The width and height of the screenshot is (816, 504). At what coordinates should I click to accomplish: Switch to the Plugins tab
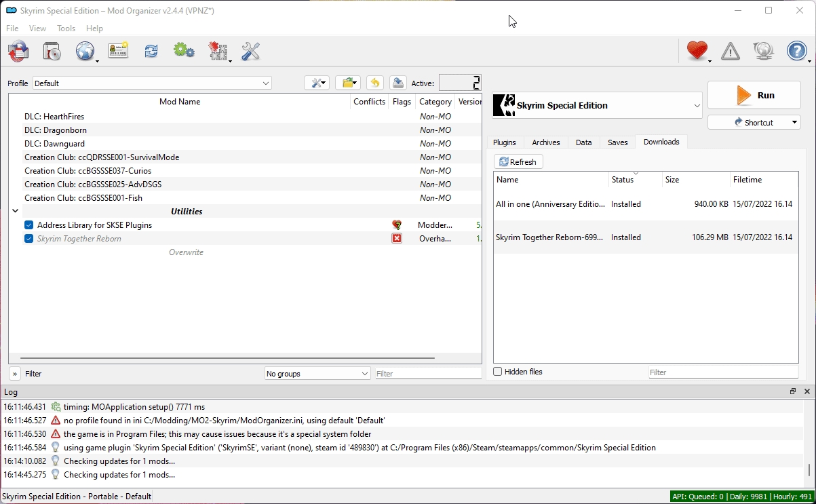(504, 142)
